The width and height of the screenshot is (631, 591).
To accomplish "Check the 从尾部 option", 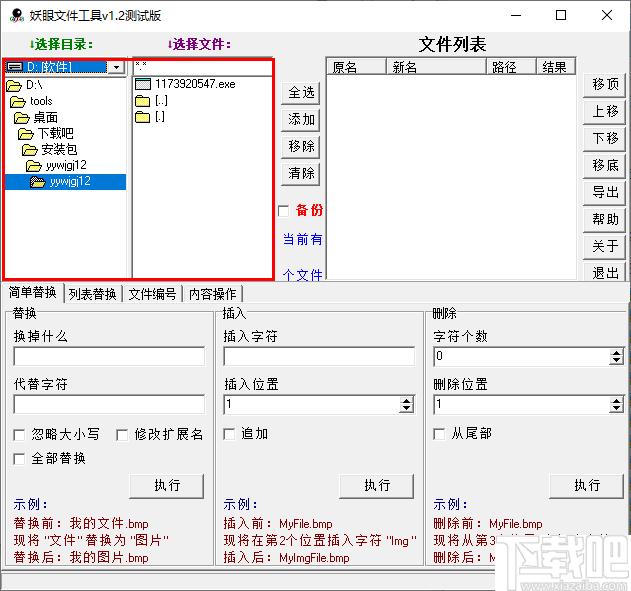I will (x=439, y=434).
